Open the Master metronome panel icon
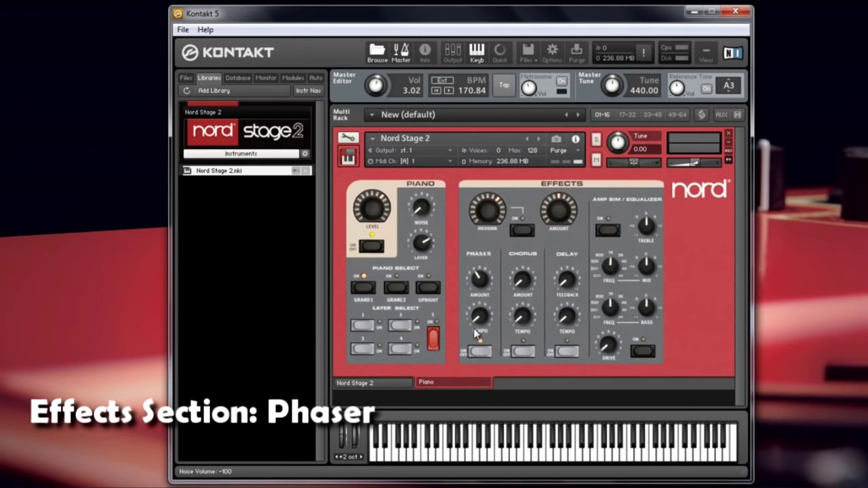Screen dimensions: 868x488 pyautogui.click(x=401, y=52)
